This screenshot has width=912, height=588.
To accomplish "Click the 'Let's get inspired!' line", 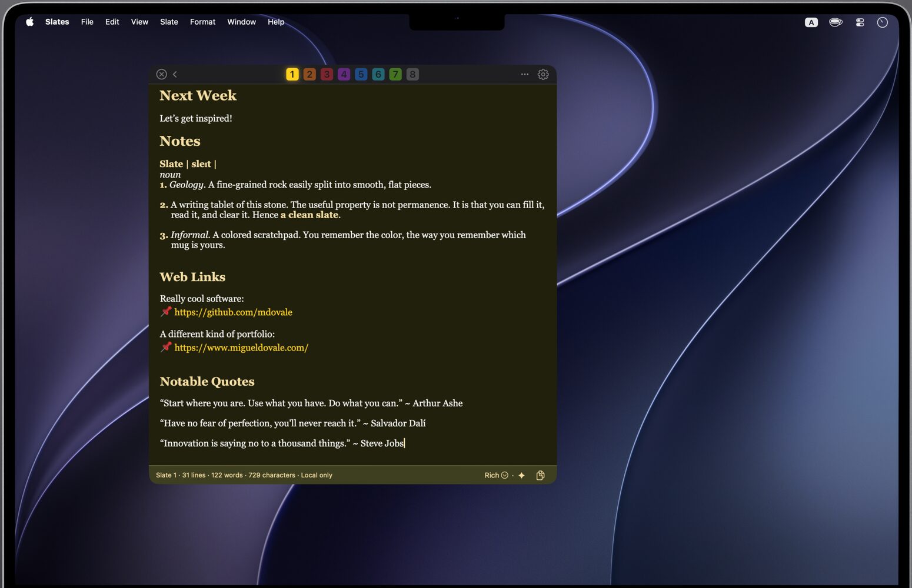I will 196,118.
